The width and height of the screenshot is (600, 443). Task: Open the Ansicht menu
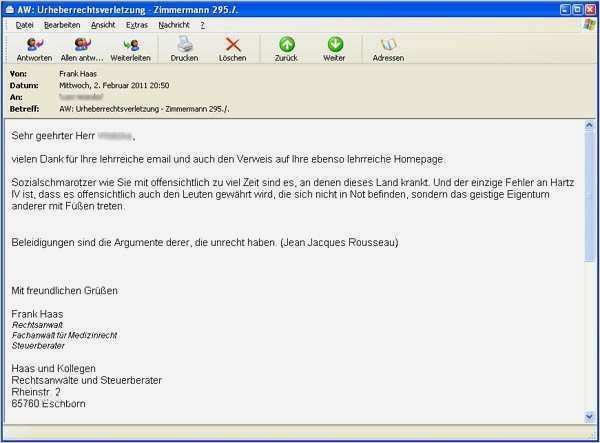103,25
